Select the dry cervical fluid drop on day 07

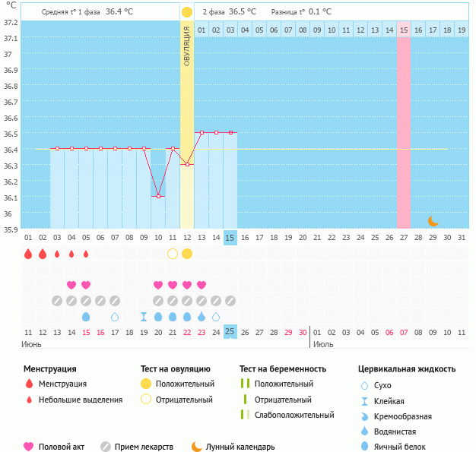coord(115,317)
